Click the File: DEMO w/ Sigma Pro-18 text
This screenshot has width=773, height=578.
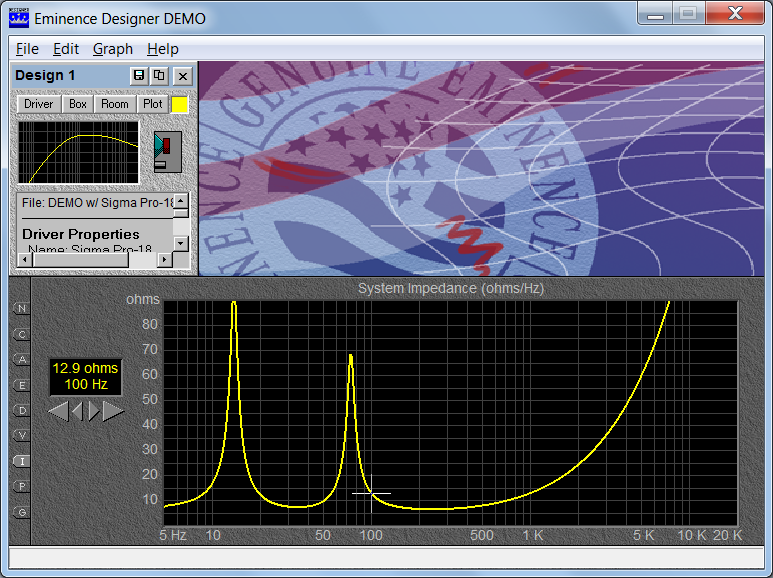(98, 203)
